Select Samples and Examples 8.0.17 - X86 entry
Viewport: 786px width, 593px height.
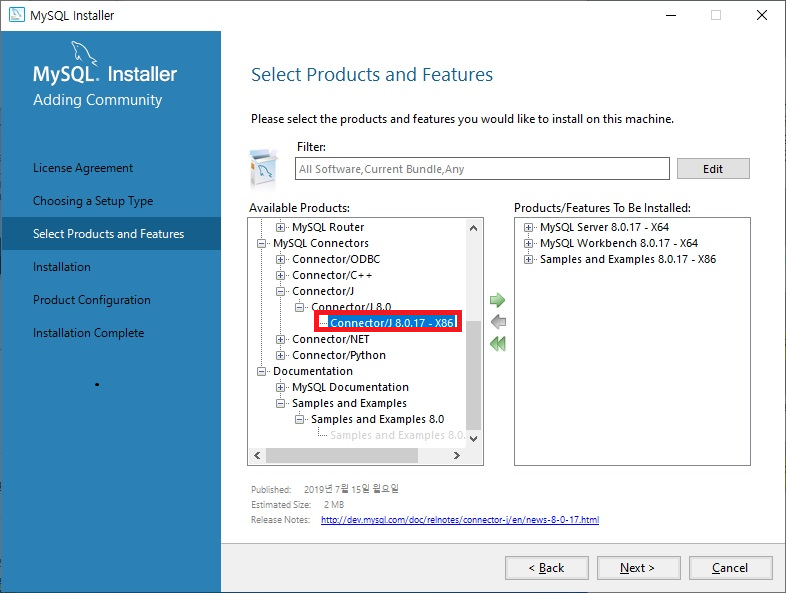(628, 259)
